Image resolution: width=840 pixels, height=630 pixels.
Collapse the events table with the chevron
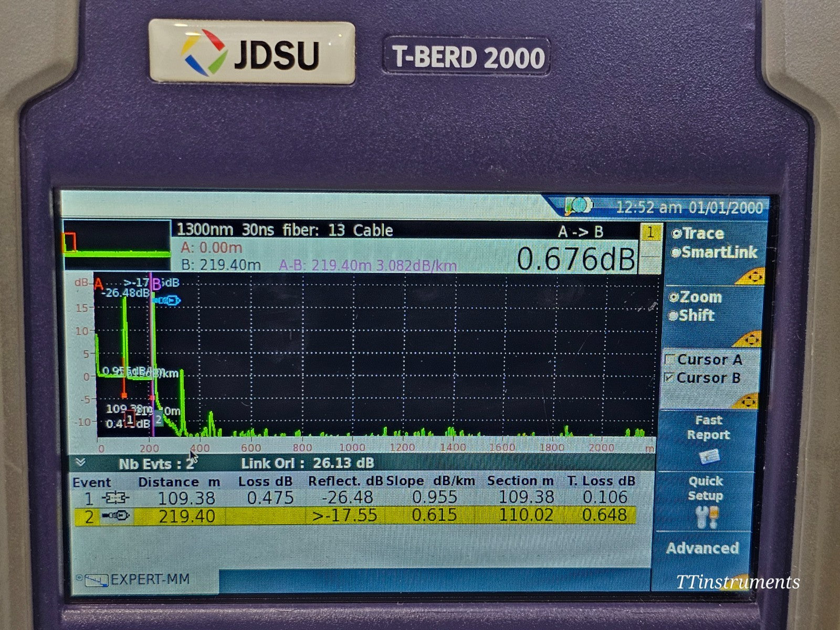(81, 463)
